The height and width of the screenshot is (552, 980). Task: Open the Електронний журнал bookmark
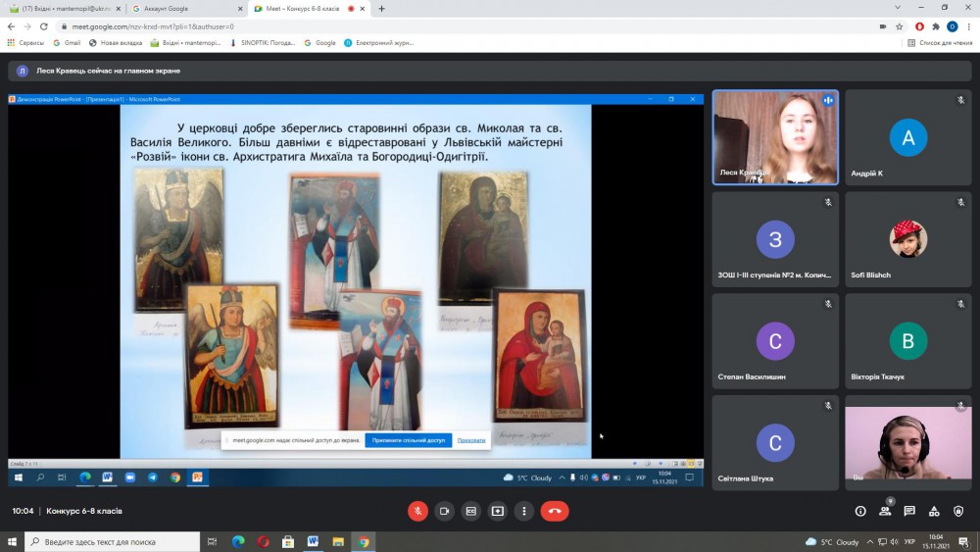pos(378,42)
